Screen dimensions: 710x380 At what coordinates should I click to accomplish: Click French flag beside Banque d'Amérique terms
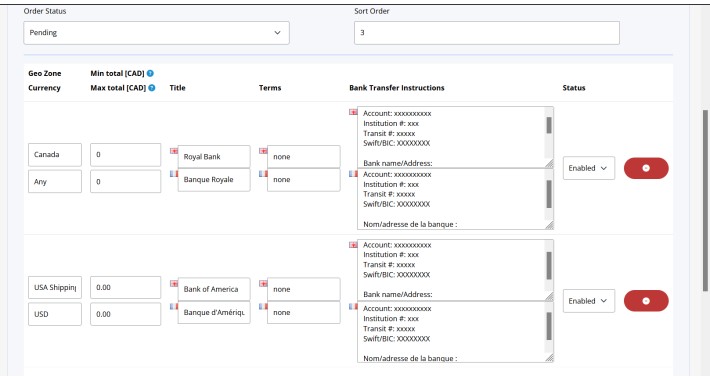(x=263, y=307)
